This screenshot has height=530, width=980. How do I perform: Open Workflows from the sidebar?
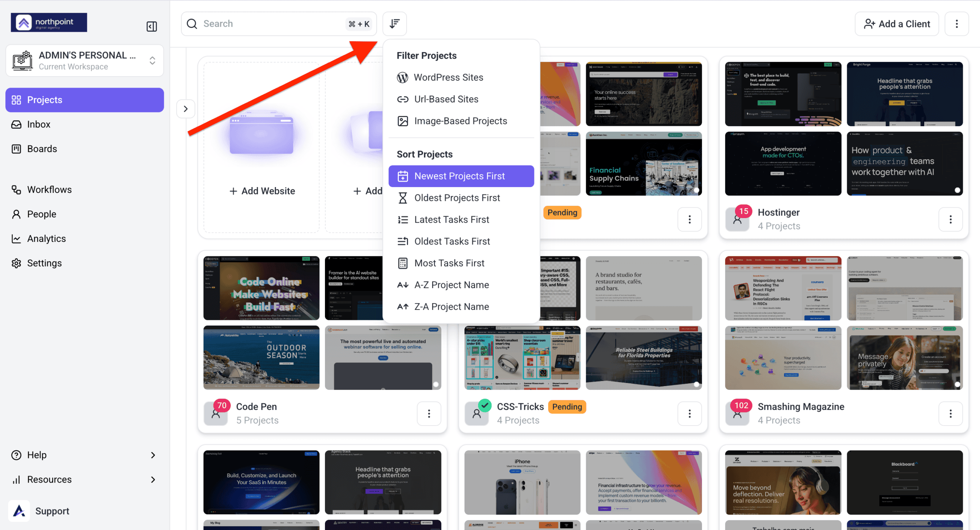85,189
